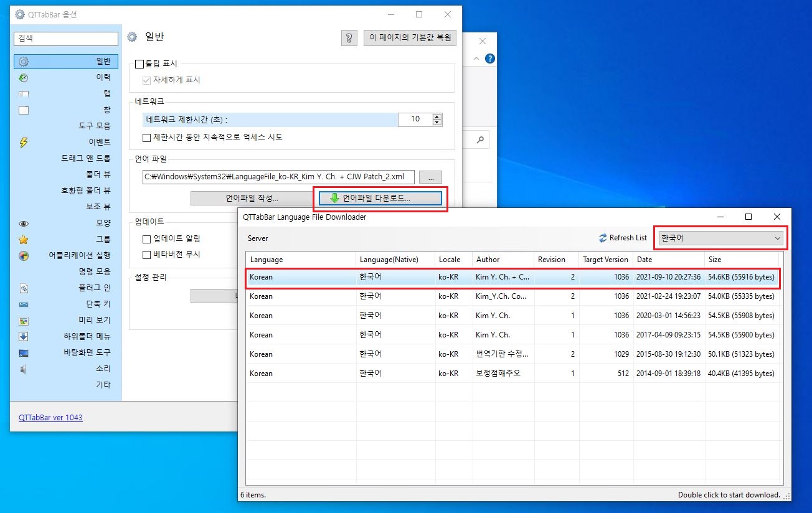Click the blue help icon in background window

490,59
